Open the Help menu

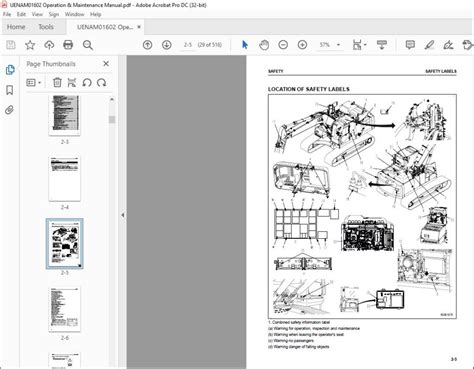click(x=95, y=14)
